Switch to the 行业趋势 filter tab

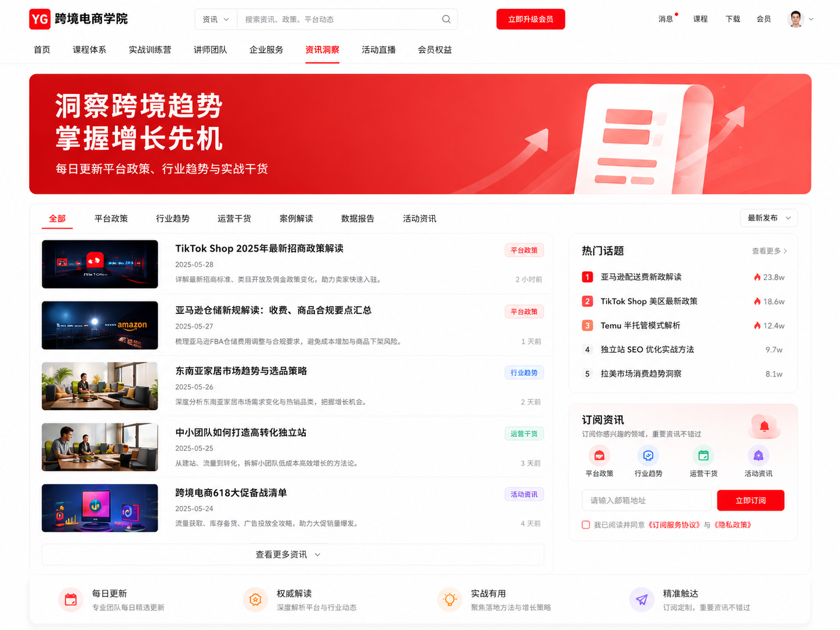[172, 219]
